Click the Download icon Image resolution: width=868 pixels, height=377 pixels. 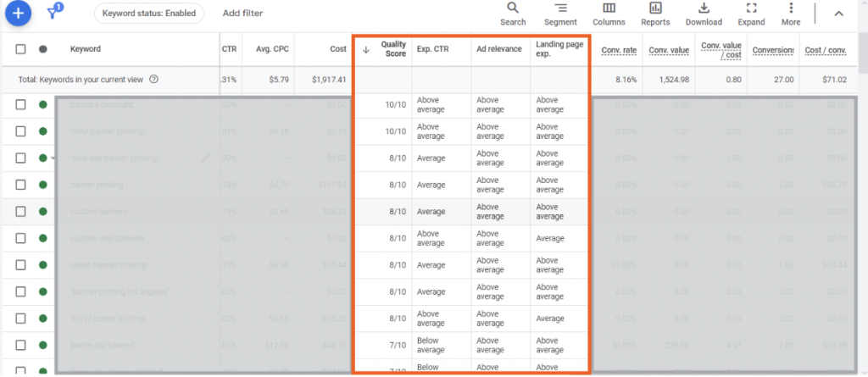(x=704, y=13)
